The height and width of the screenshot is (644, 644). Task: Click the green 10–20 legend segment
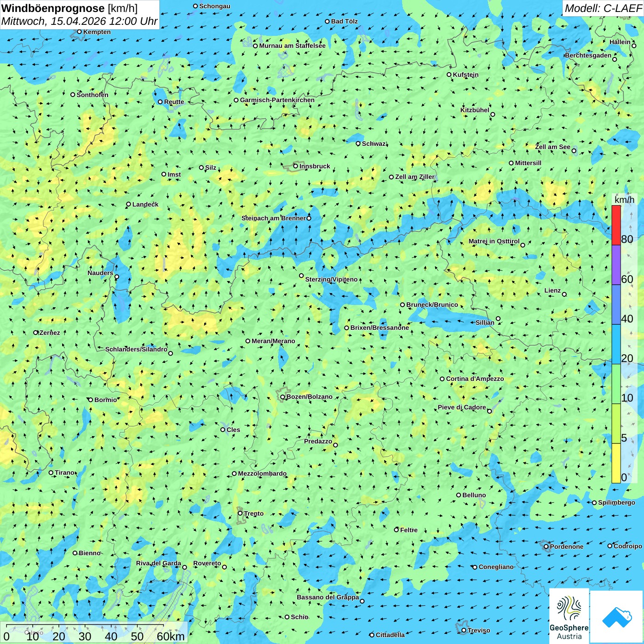click(616, 384)
